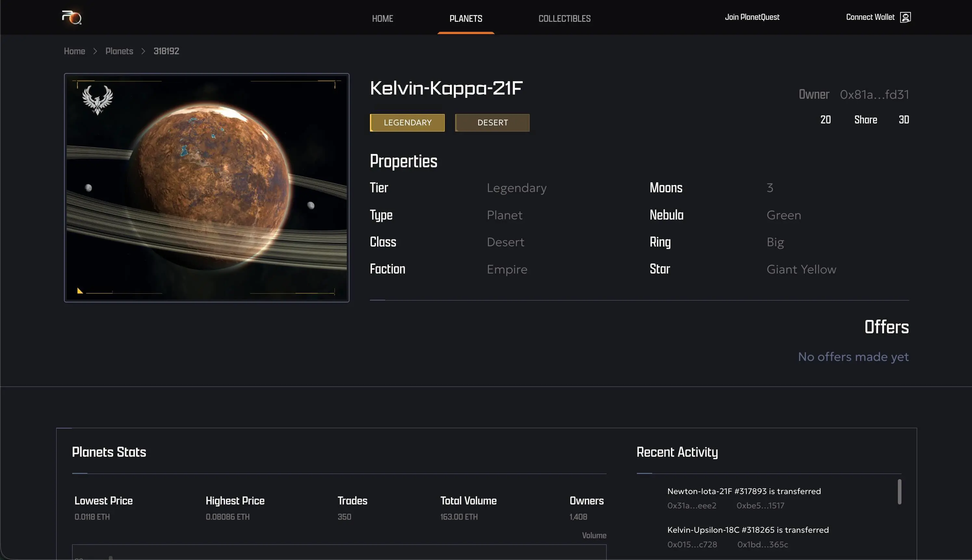Click breadcrumb planet ID 318192
972x560 pixels.
(x=166, y=51)
